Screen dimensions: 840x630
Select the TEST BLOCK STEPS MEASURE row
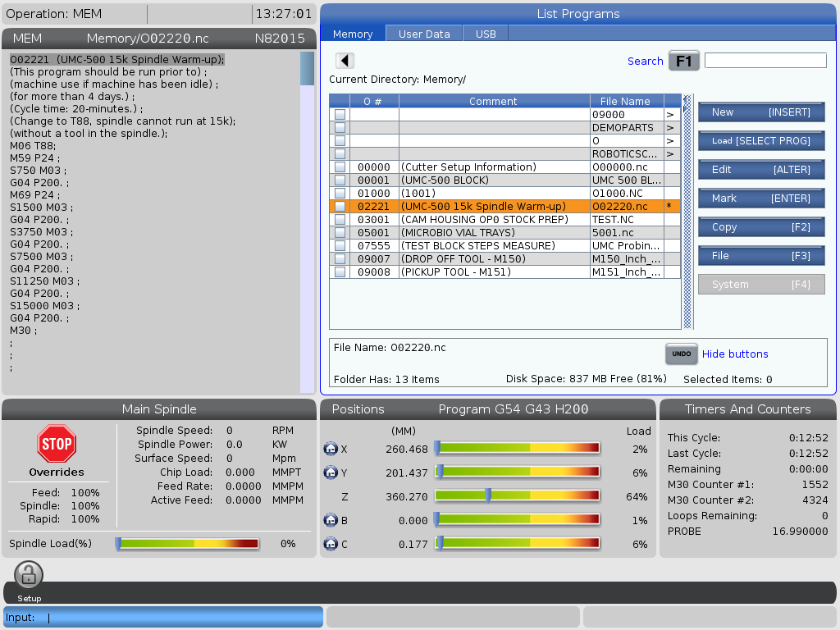click(504, 246)
